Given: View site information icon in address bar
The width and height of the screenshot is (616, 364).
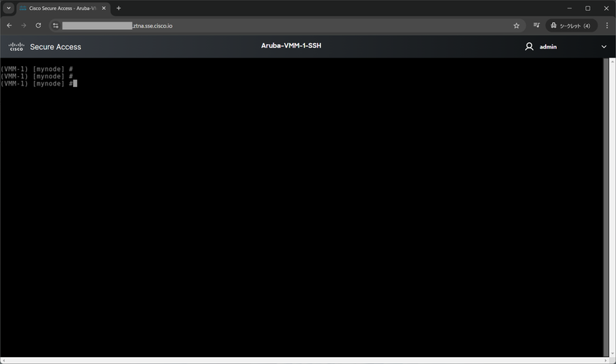Looking at the screenshot, I should pyautogui.click(x=55, y=25).
